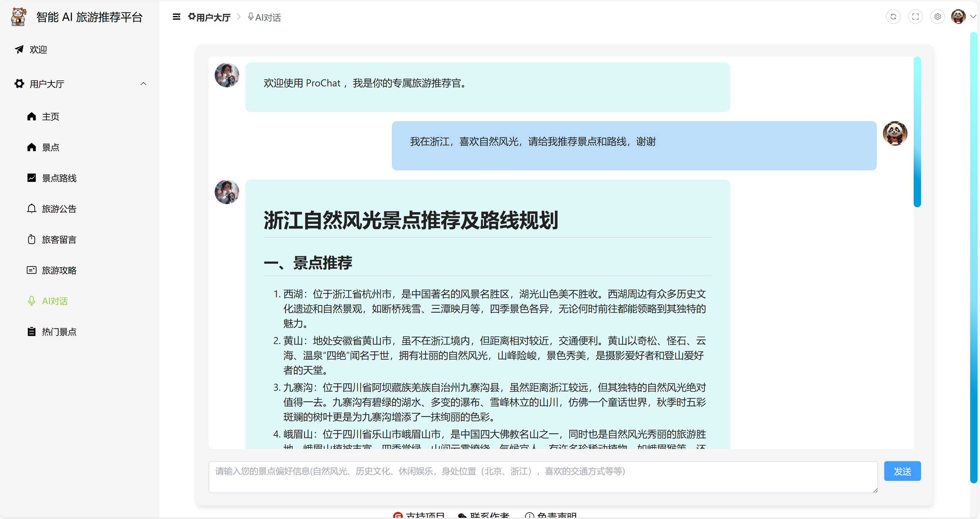This screenshot has height=519, width=980.
Task: Open settings gear icon in header
Action: 937,17
